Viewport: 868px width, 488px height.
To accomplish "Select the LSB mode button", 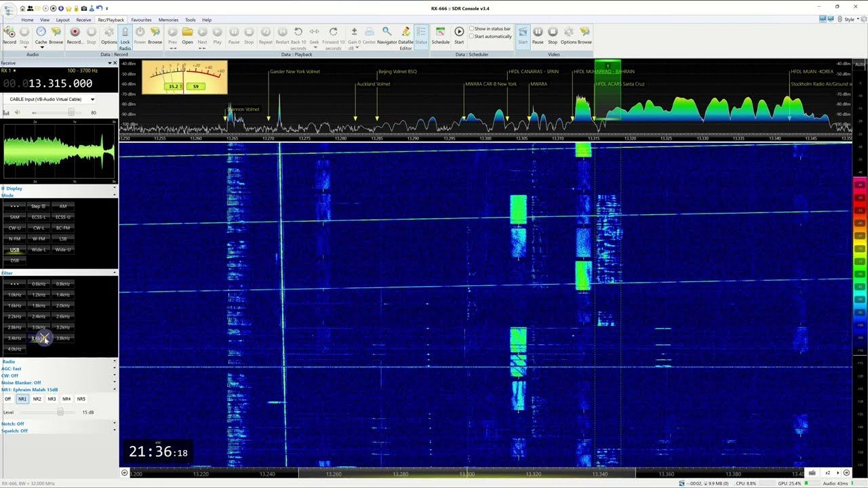I will click(x=63, y=239).
